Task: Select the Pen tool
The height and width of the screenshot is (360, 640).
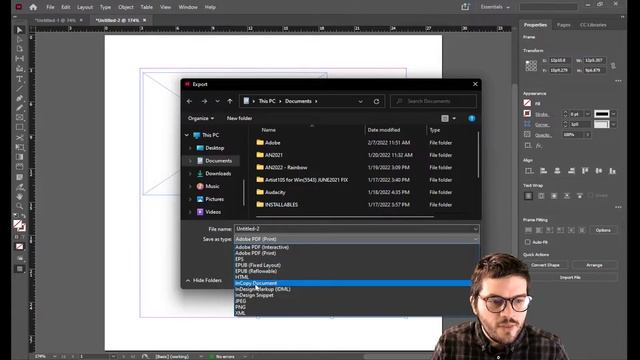Action: (19, 98)
